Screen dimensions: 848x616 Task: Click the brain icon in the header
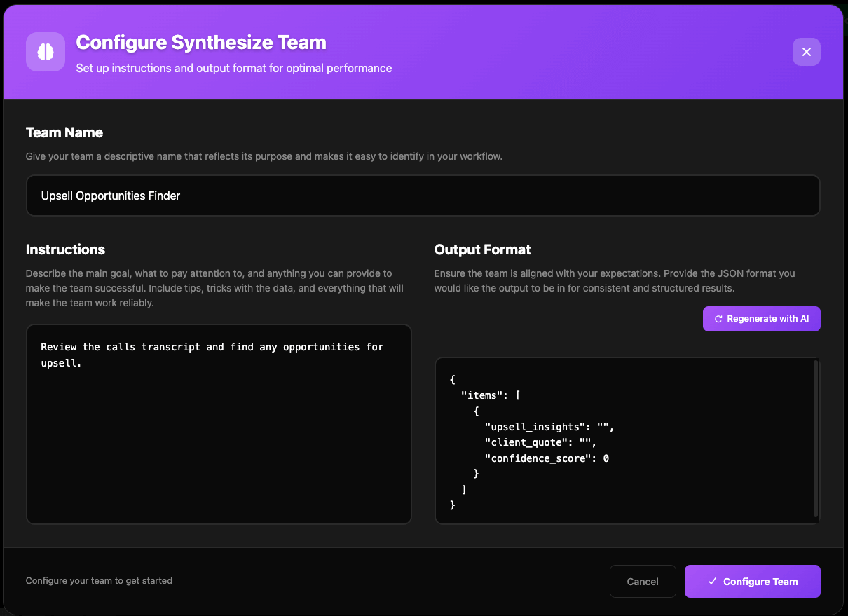(46, 52)
